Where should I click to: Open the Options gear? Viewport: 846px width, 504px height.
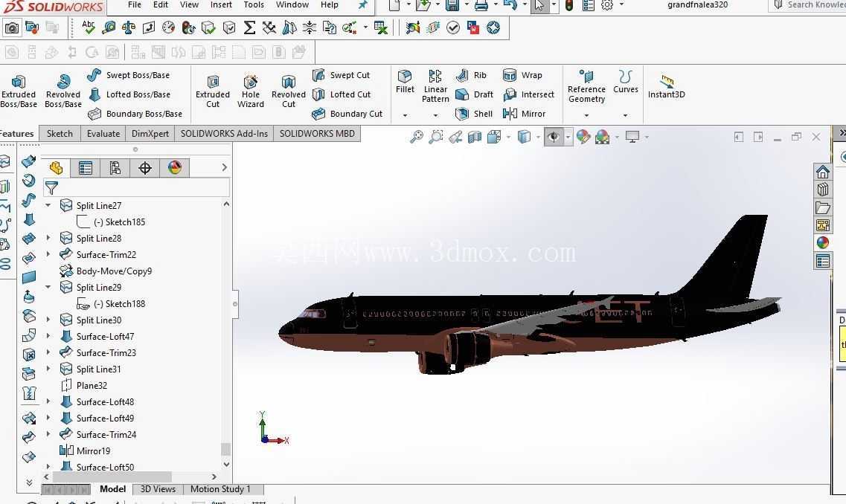[x=607, y=5]
